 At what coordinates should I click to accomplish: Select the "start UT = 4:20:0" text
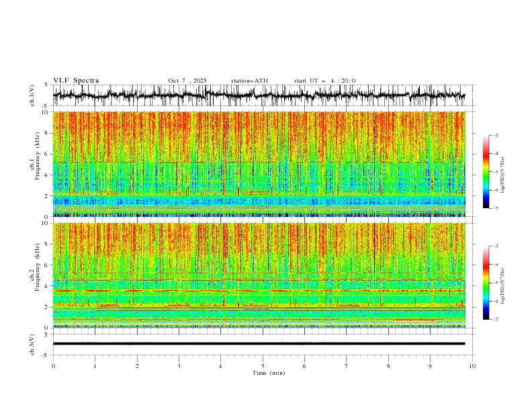[324, 81]
